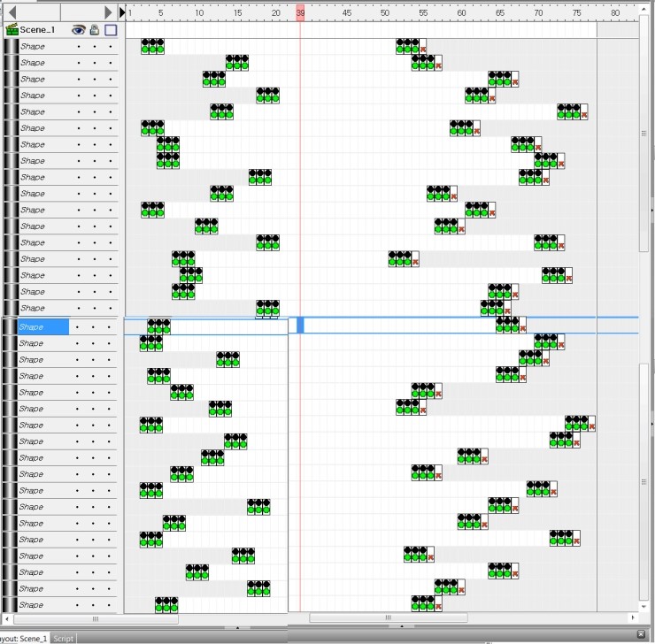The width and height of the screenshot is (655, 644).
Task: Click the left triangle arrow above the layer list
Action: [12, 12]
